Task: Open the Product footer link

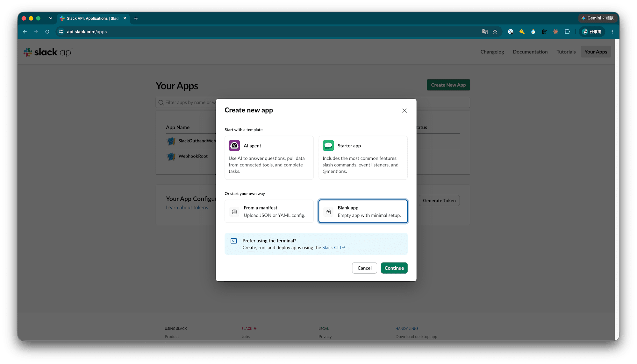Action: click(x=172, y=337)
